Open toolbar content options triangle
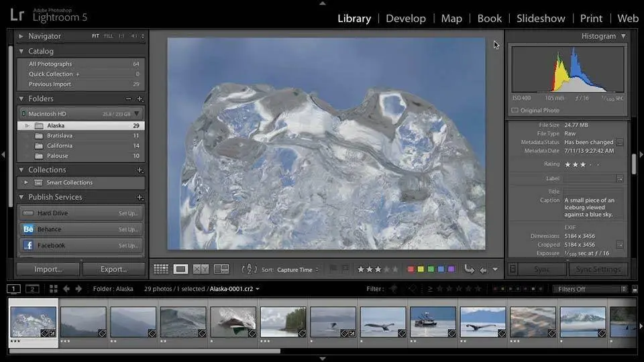644x362 pixels. 495,269
